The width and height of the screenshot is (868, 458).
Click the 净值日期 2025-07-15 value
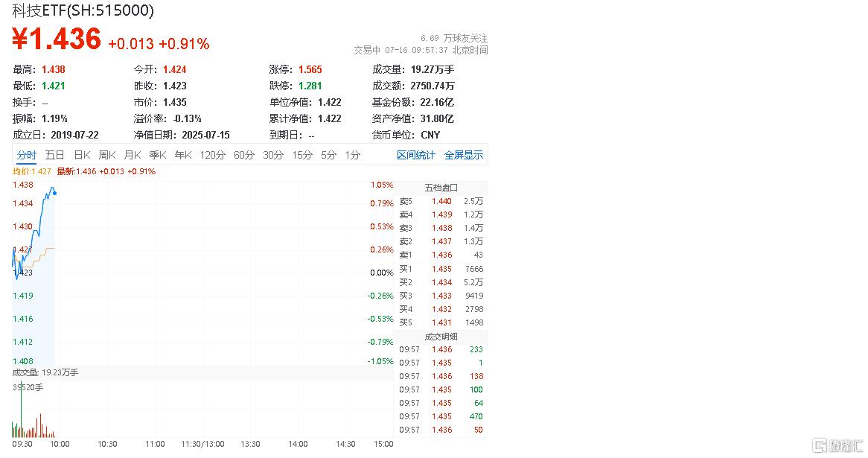coord(205,135)
